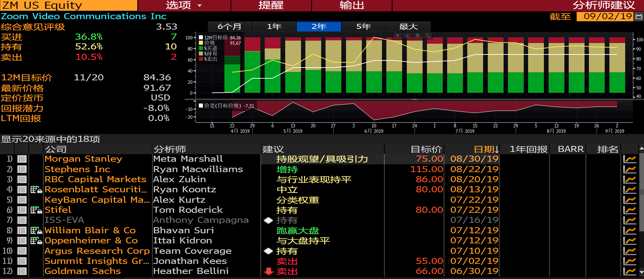Open Argus Research Corp company link
Image resolution: width=644 pixels, height=279 pixels.
(97, 251)
